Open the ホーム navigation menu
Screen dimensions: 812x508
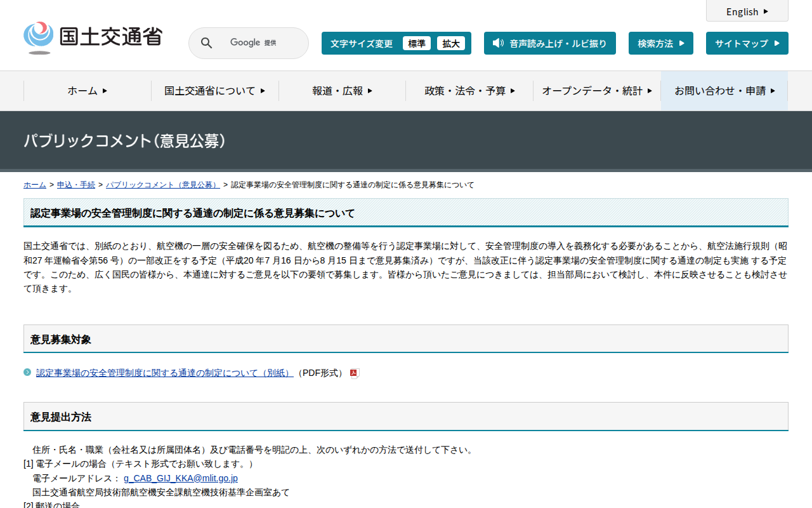point(88,91)
